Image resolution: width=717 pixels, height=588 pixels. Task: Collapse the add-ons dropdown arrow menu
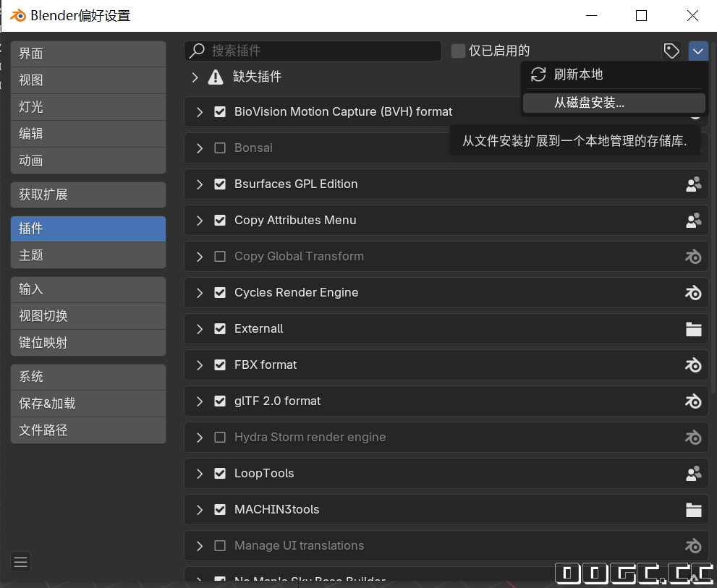point(698,51)
